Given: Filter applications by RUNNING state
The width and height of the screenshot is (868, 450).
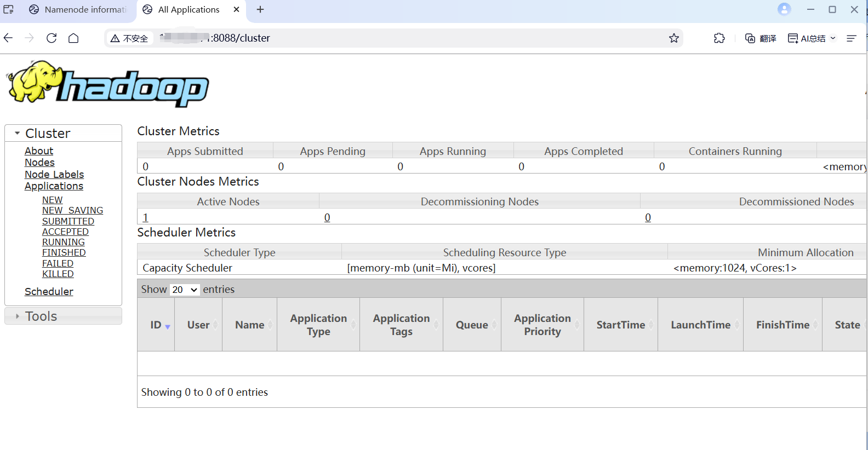Looking at the screenshot, I should click(x=64, y=242).
